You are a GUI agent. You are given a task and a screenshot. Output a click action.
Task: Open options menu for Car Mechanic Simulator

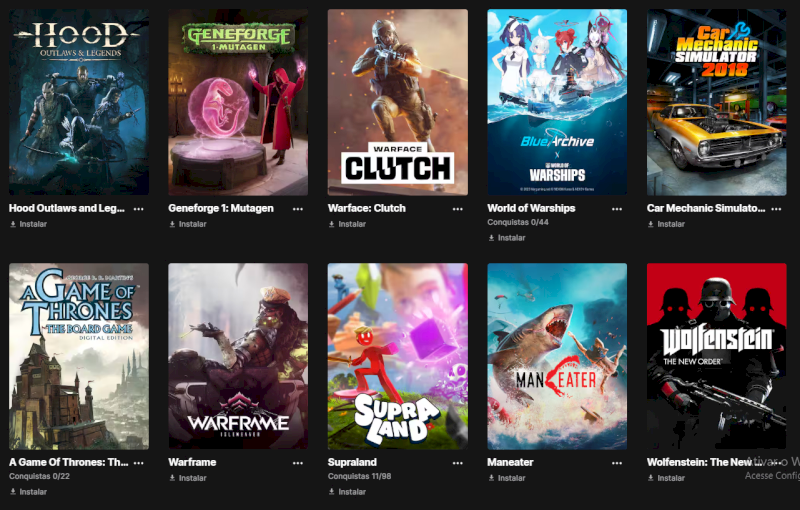(777, 209)
